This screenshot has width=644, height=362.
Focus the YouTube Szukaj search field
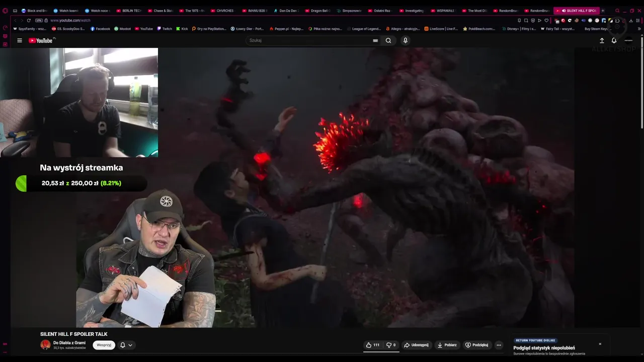[x=308, y=40]
